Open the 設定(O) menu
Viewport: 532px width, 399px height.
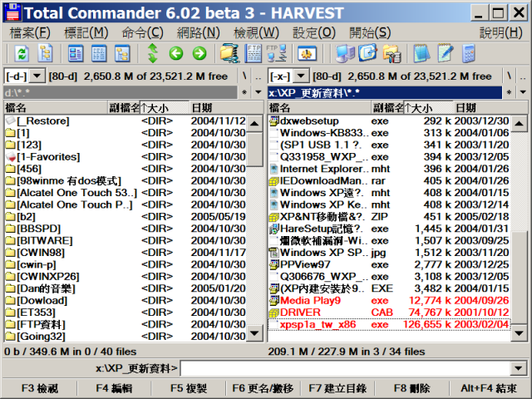pos(314,33)
